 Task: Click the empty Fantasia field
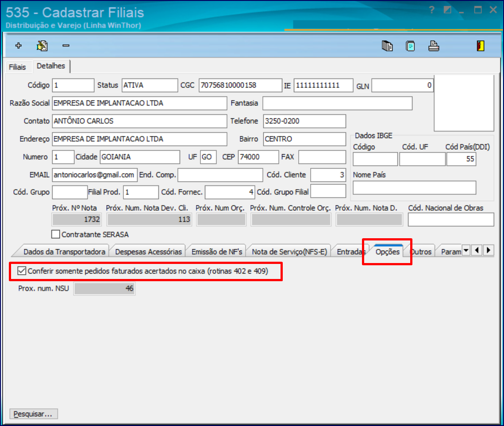click(x=338, y=103)
